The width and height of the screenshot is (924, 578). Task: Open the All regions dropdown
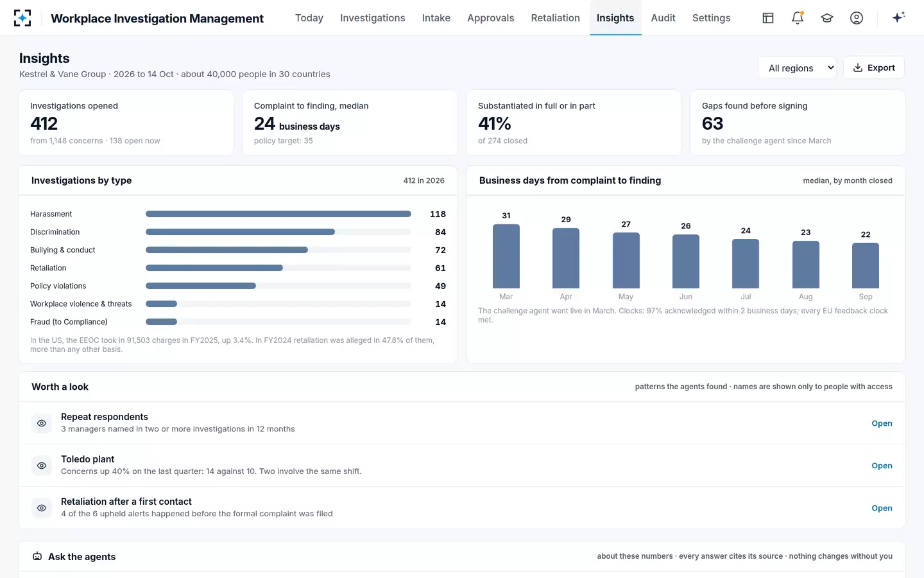[x=797, y=67]
